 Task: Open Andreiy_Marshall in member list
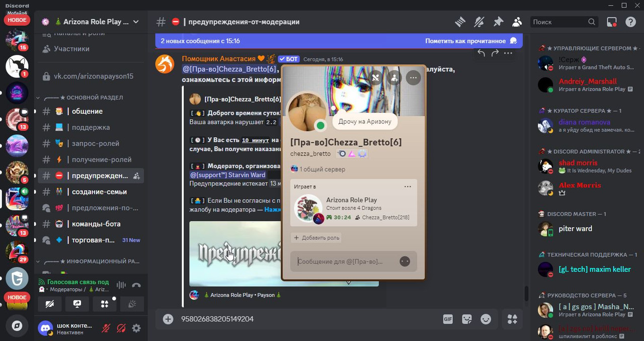(588, 84)
